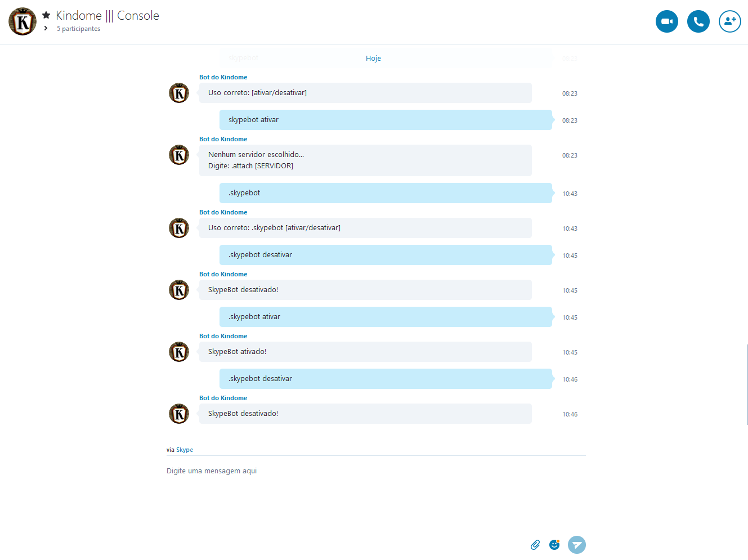This screenshot has width=748, height=560.
Task: Click the Hoje date label
Action: coord(373,59)
